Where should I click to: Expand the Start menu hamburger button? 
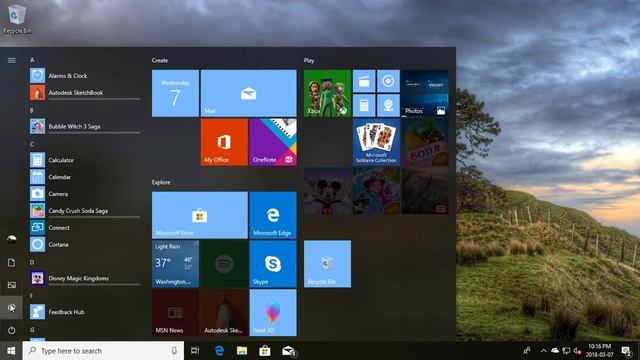(11, 60)
